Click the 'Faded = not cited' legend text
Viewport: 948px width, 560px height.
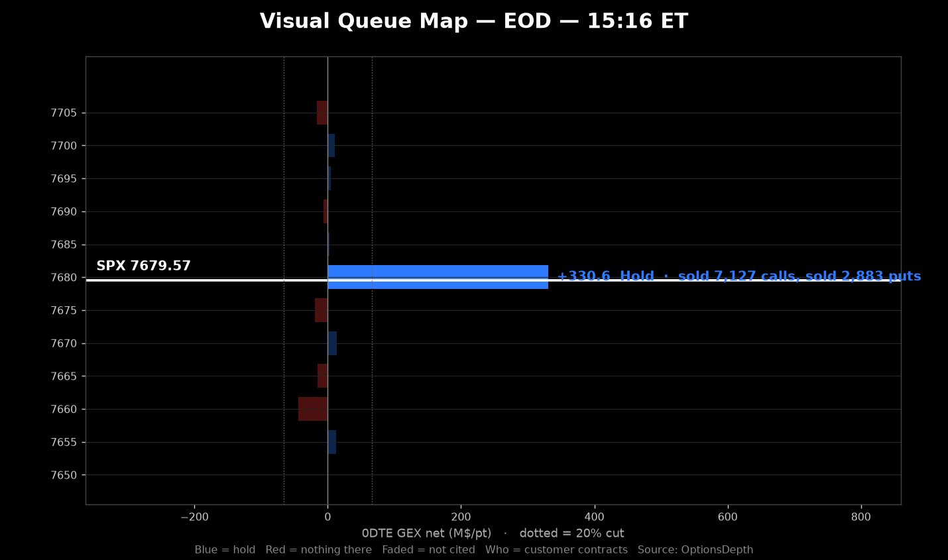(428, 550)
